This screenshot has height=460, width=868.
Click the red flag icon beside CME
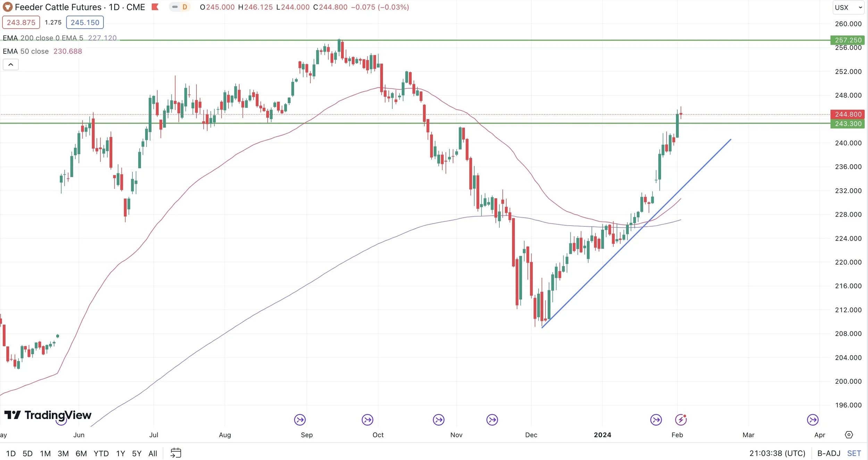pyautogui.click(x=155, y=7)
